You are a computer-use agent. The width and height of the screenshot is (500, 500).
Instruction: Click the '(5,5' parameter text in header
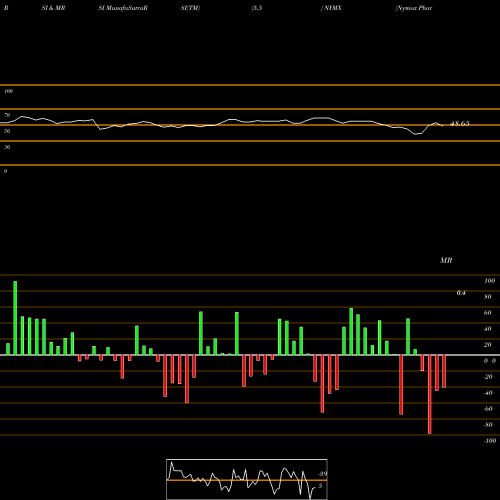(257, 8)
